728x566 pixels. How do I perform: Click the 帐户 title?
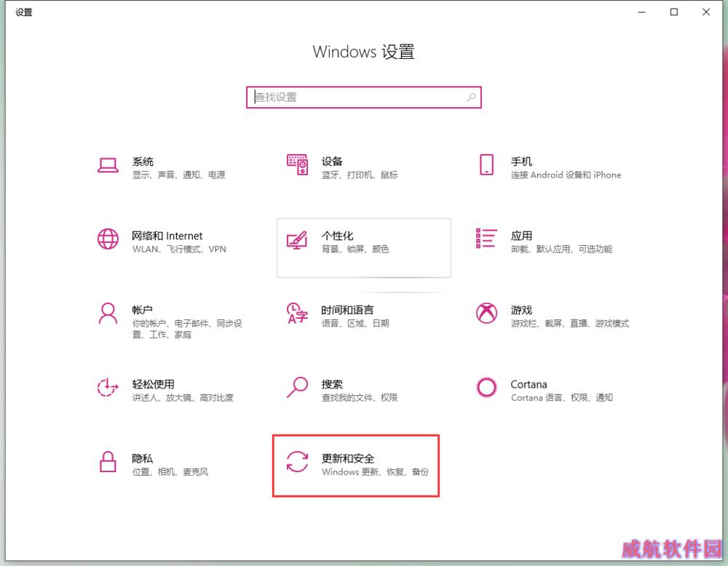pos(142,310)
